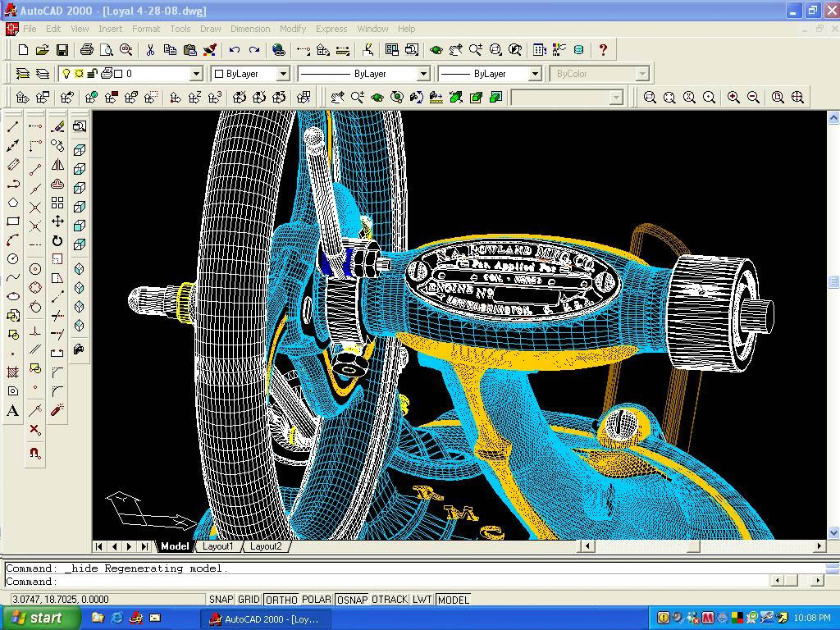This screenshot has height=630, width=840.
Task: Click the Windows start button
Action: coord(39,618)
